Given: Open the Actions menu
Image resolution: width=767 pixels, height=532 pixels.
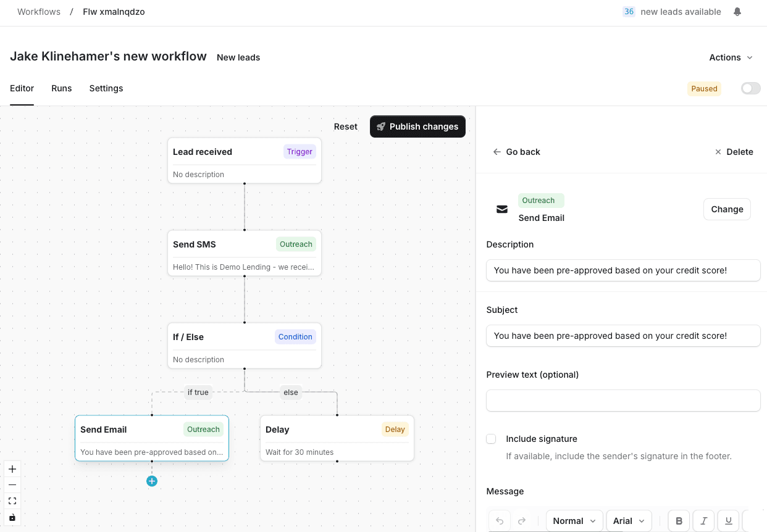Looking at the screenshot, I should point(731,57).
